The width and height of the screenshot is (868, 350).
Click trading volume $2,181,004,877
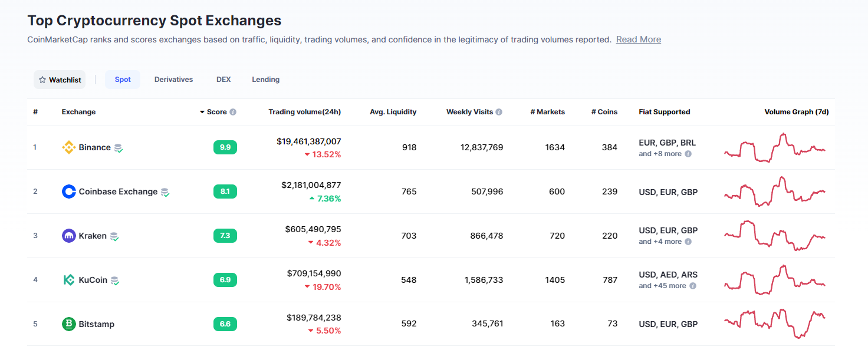click(x=311, y=185)
